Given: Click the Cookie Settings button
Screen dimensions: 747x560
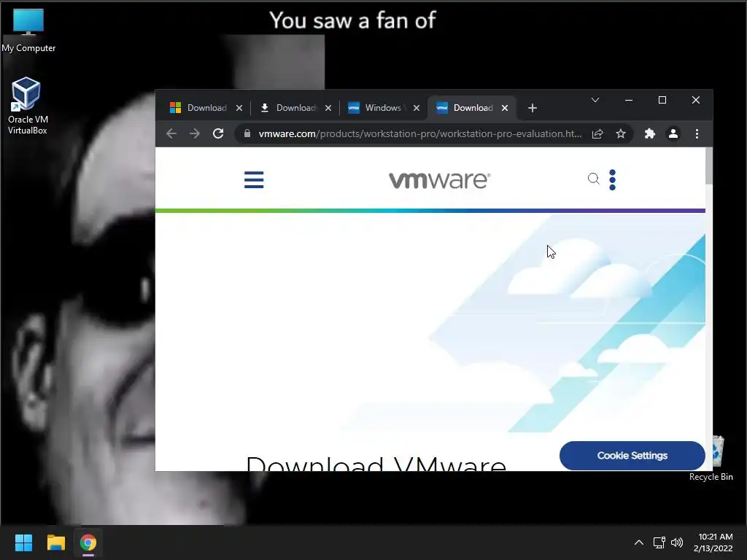Looking at the screenshot, I should coord(632,456).
